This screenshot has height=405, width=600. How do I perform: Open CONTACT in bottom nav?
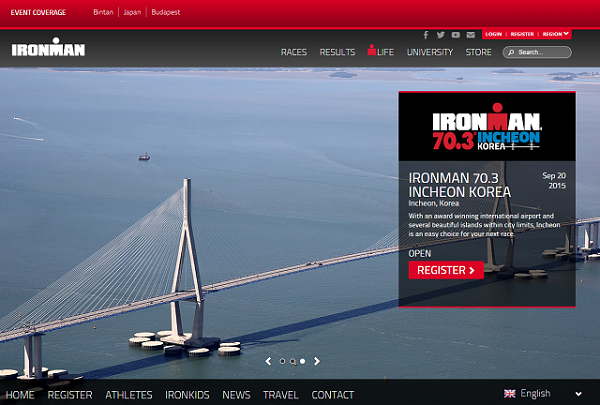(333, 395)
